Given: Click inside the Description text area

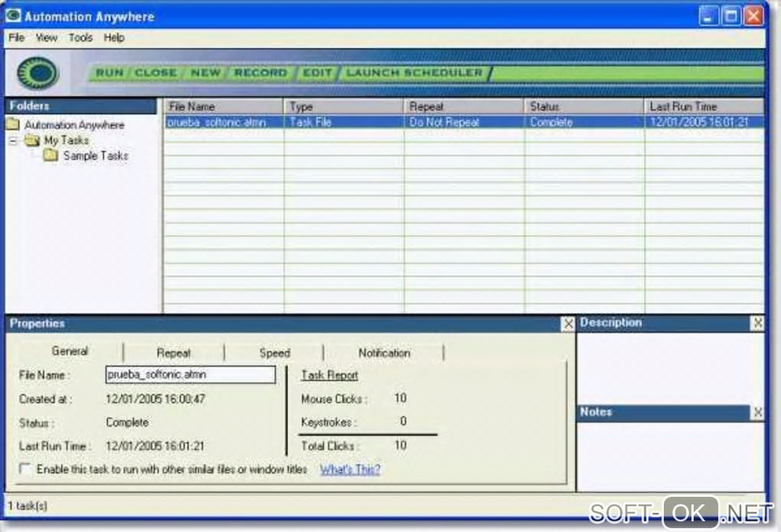Looking at the screenshot, I should click(x=670, y=367).
